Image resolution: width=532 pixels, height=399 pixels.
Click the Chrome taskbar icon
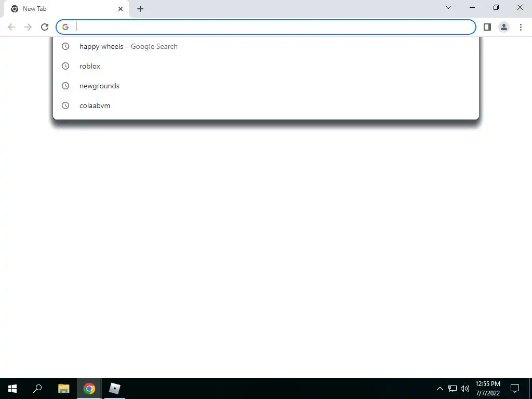tap(89, 389)
